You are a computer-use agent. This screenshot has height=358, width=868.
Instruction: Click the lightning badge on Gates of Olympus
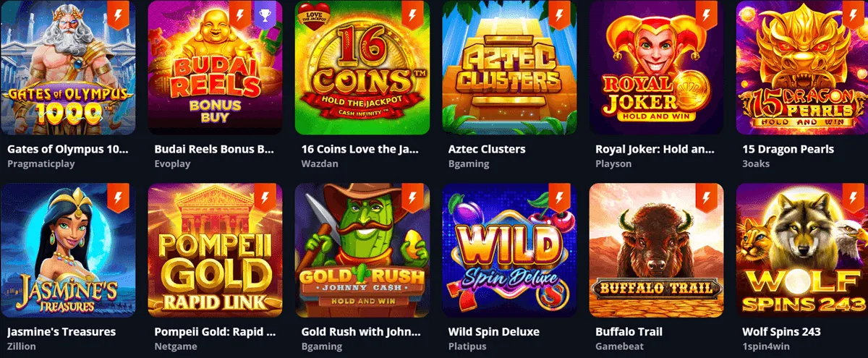(x=118, y=14)
